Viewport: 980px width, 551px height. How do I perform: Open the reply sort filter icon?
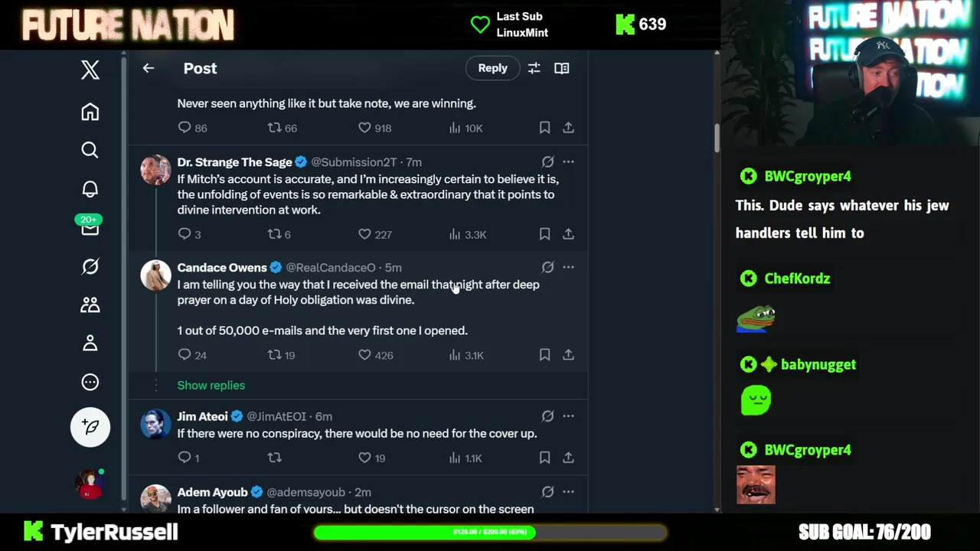(x=534, y=68)
